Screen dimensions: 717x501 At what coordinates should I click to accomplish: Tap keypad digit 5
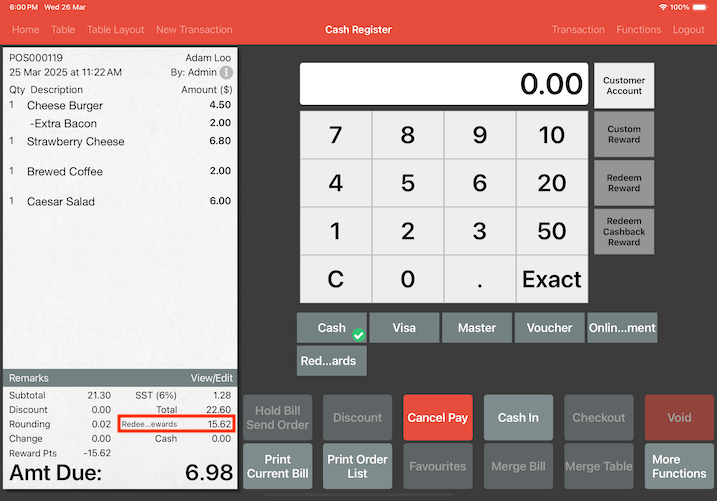coord(408,183)
